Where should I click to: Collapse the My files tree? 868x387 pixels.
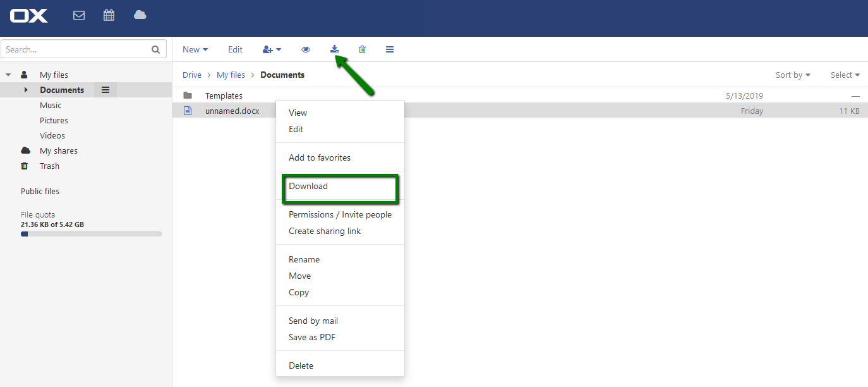coord(8,75)
